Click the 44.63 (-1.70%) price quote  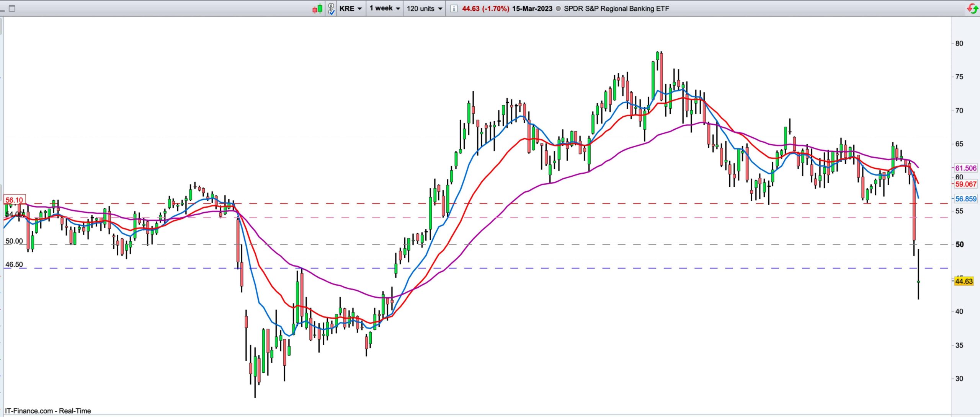click(x=485, y=8)
